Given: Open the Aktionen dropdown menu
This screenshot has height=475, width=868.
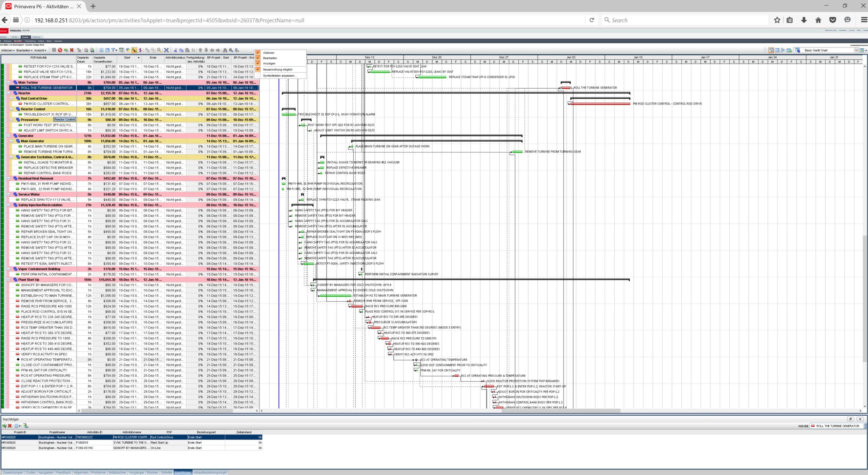Looking at the screenshot, I should 8,50.
